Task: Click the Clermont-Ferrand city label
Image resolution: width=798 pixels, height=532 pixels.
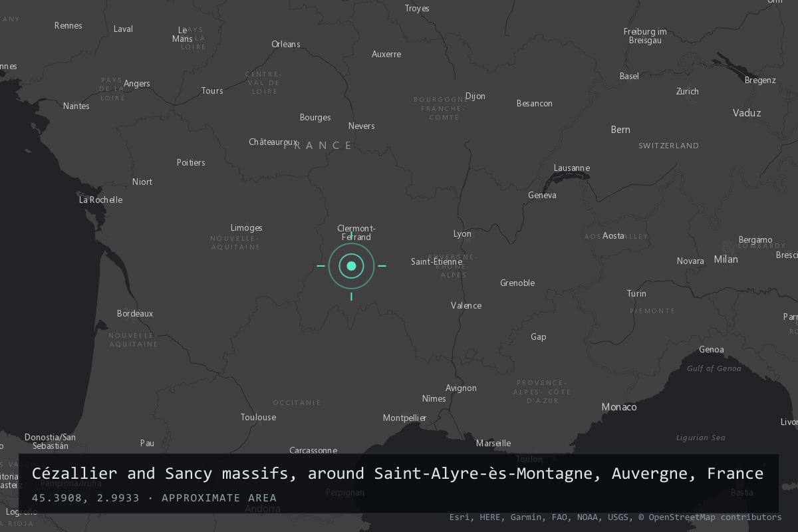Action: [356, 233]
